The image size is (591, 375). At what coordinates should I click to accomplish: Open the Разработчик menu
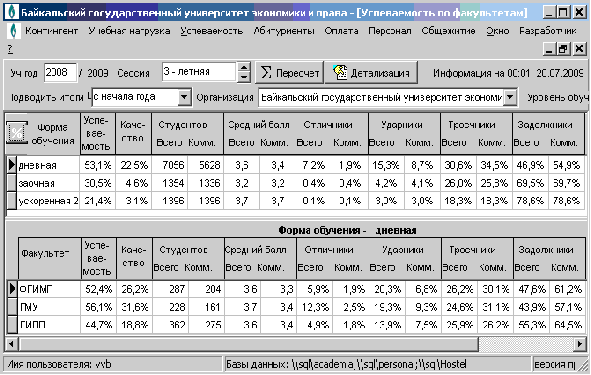(x=548, y=31)
